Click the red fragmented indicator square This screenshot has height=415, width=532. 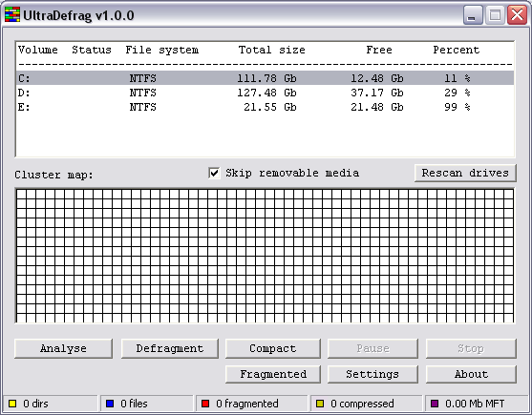[205, 404]
